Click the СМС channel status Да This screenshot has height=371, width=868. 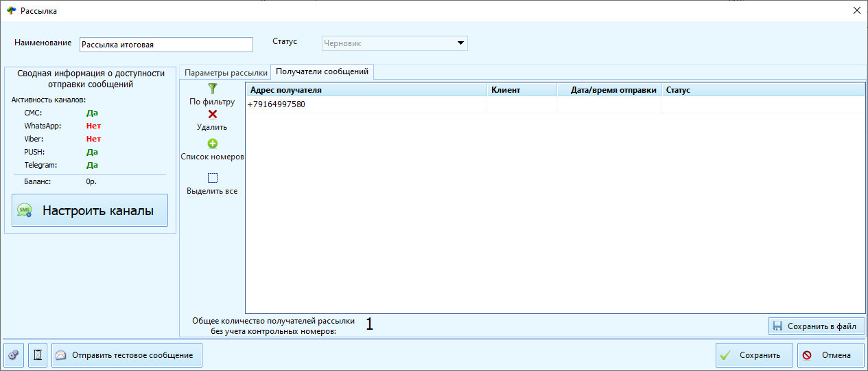coord(92,113)
